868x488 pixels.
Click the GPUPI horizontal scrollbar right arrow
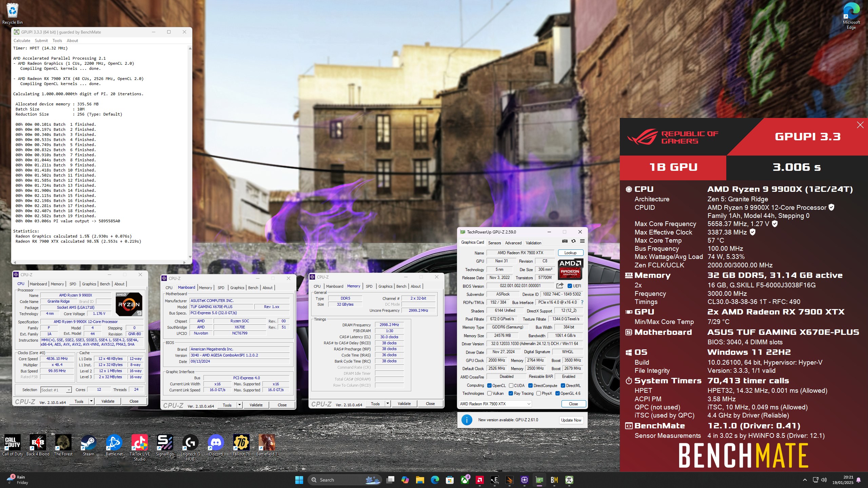click(x=184, y=262)
